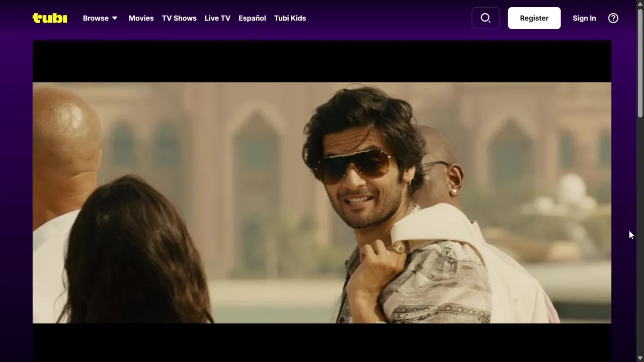Open Tubi Kids
The image size is (644, 362).
point(290,18)
